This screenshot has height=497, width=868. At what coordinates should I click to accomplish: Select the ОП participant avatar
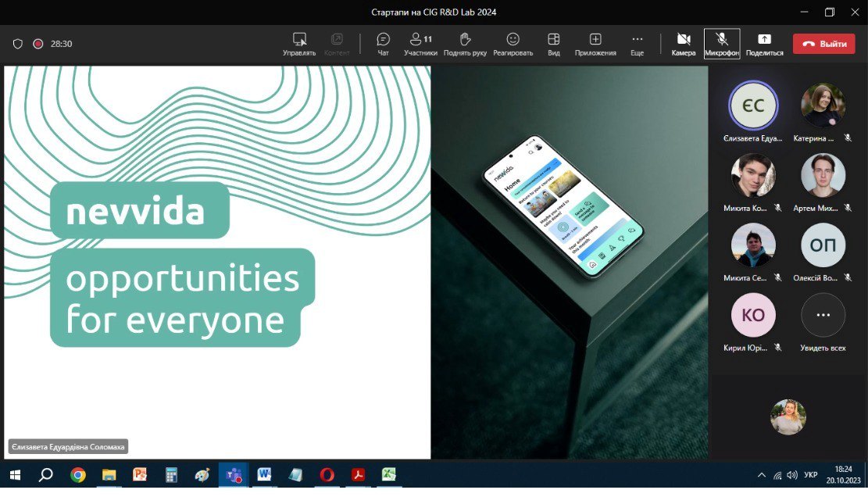click(x=823, y=245)
